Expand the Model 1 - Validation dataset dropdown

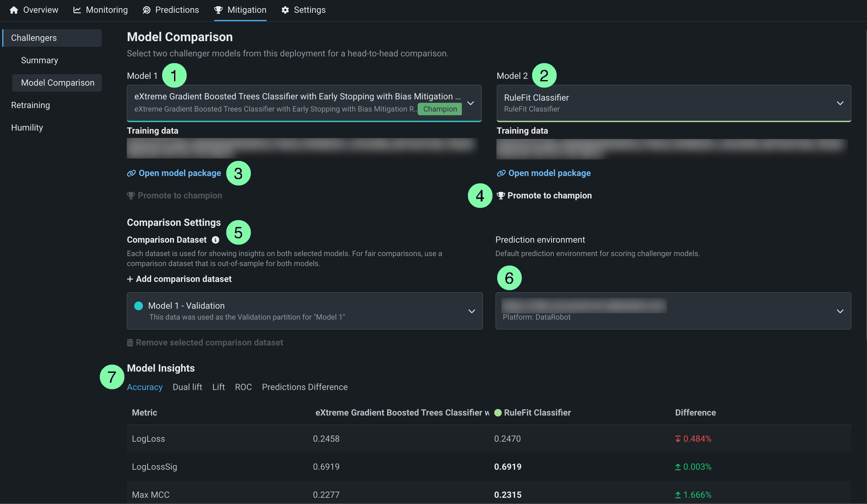pos(472,311)
